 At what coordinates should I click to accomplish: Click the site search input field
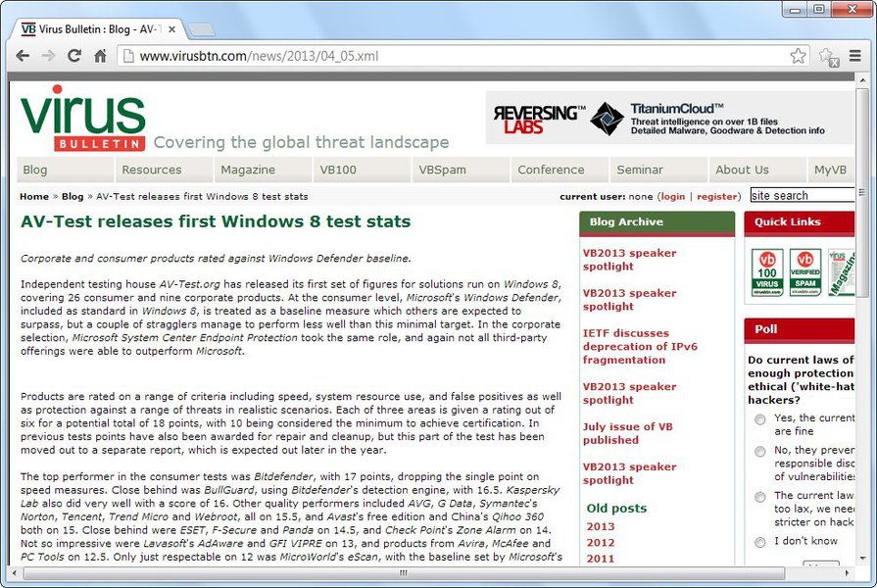coord(802,196)
